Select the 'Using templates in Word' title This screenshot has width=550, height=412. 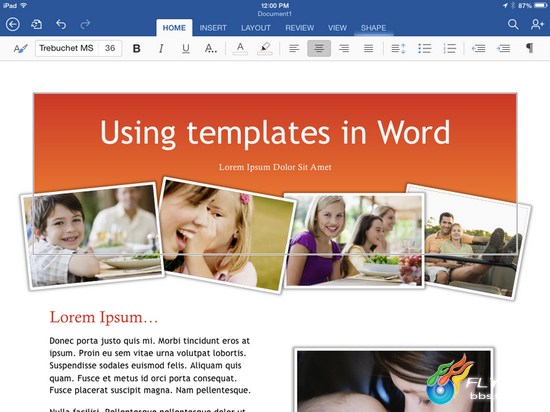coord(275,133)
